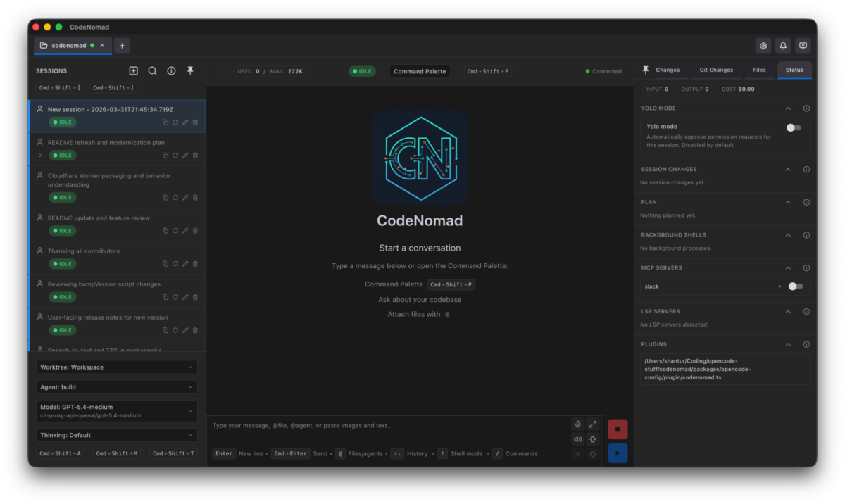Toggle the slack MCP server on
This screenshot has height=504, width=845.
(x=796, y=286)
